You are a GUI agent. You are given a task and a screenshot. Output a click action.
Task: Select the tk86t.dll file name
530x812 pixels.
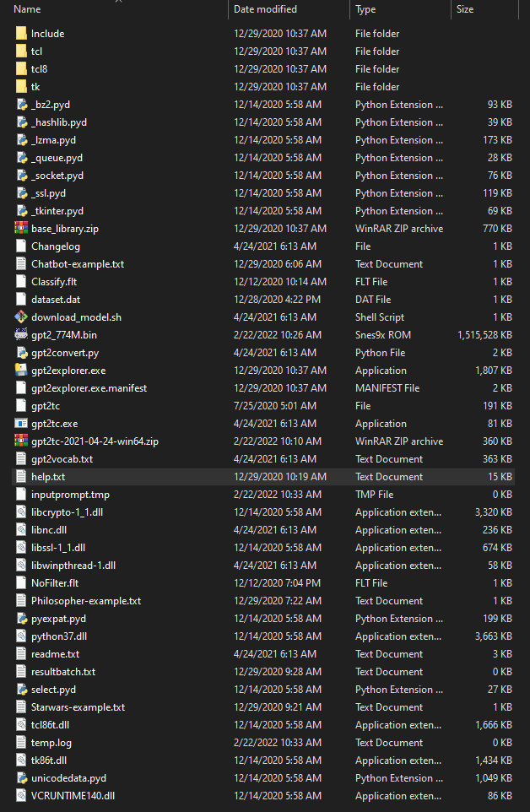[x=49, y=761]
